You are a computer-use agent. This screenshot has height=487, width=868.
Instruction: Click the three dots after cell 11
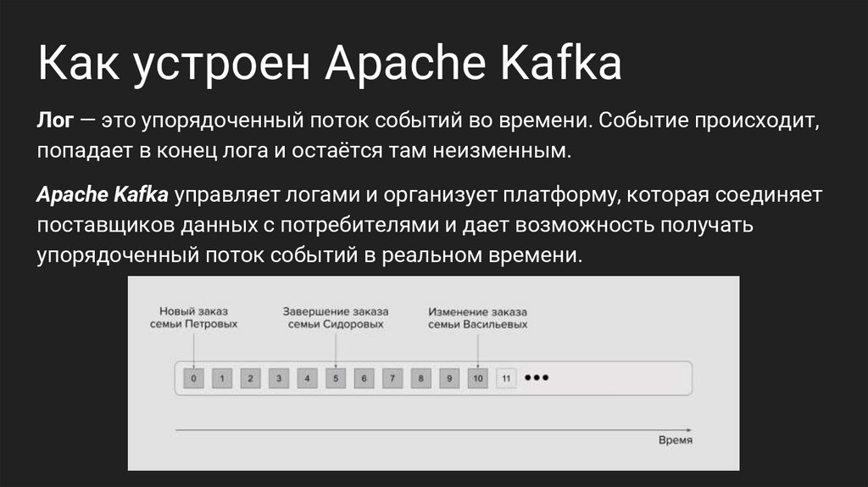pos(537,378)
